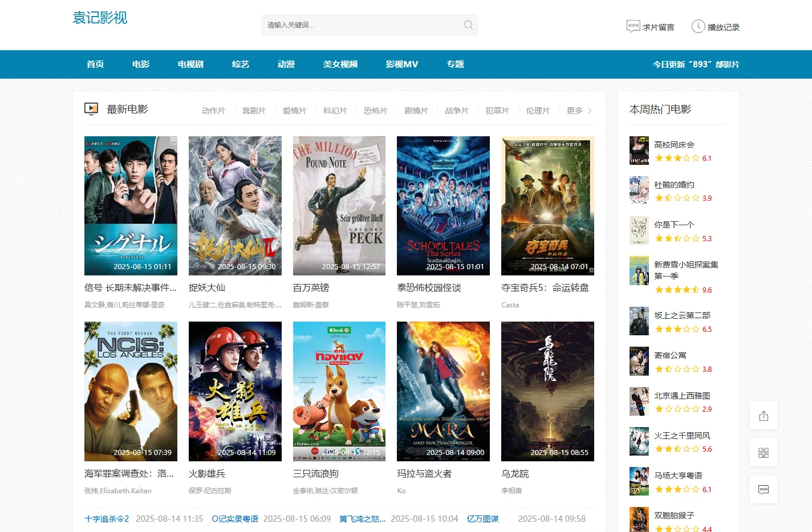Expand 更多 movies chevron link
This screenshot has width=812, height=532.
579,111
